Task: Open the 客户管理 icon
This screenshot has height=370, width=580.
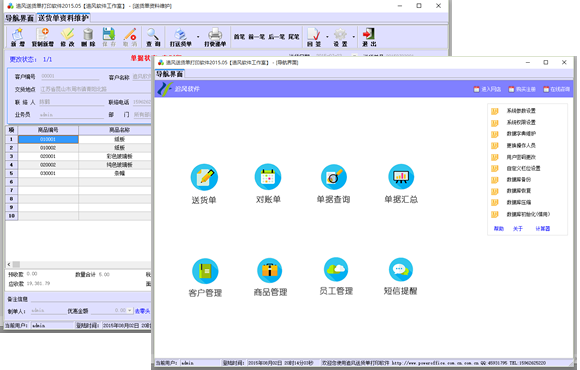Action: point(205,271)
